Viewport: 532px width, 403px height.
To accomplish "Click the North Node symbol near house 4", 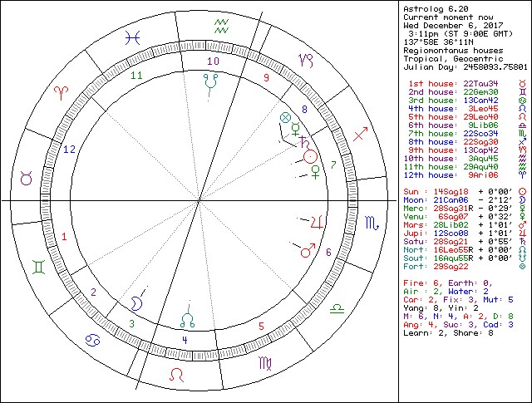I will 188,320.
